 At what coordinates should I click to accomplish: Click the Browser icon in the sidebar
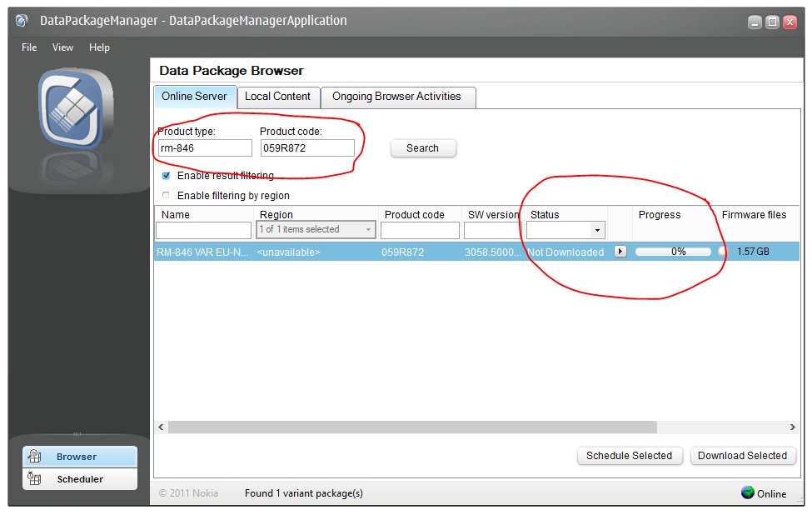click(35, 457)
